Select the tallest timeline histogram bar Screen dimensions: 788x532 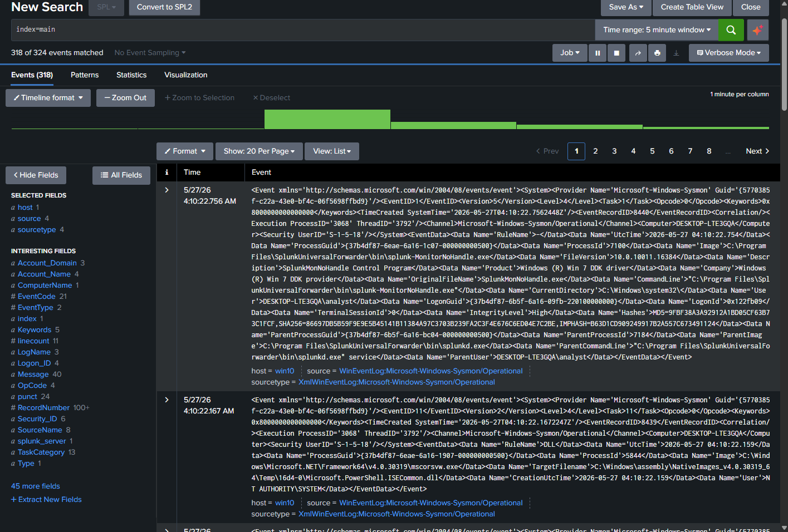327,119
